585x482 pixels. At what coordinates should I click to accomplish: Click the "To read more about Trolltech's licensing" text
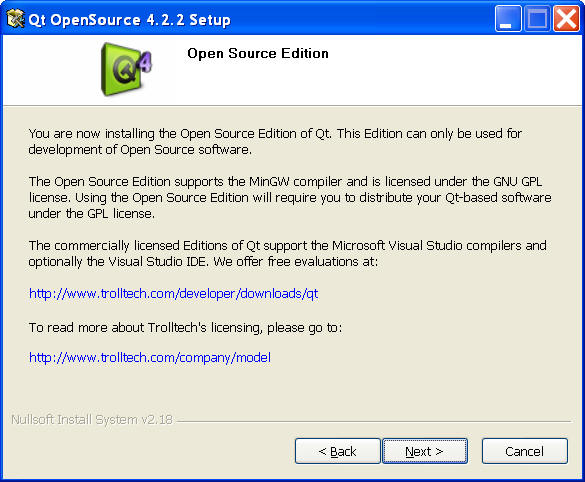(x=185, y=328)
